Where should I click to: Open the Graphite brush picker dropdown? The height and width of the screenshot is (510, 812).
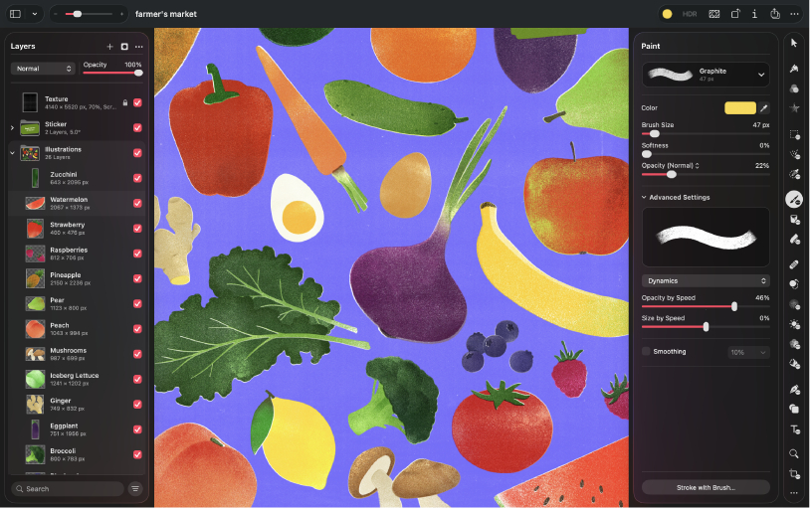[x=708, y=75]
